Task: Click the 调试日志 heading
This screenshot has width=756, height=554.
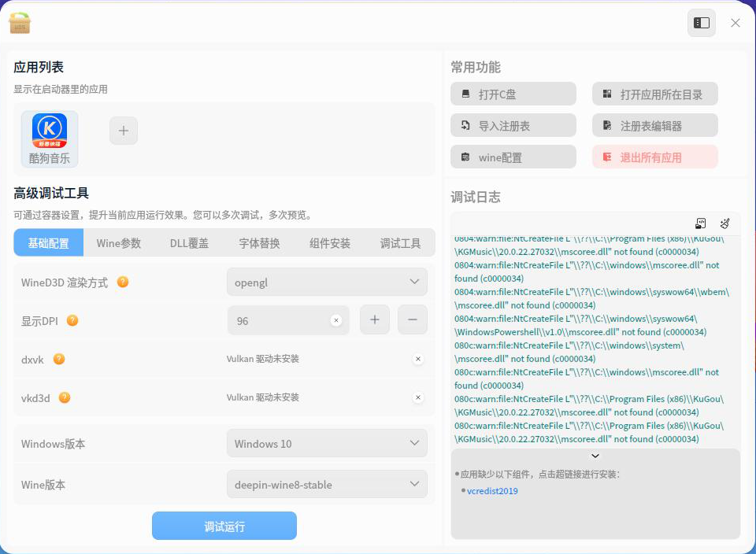Action: [x=476, y=197]
